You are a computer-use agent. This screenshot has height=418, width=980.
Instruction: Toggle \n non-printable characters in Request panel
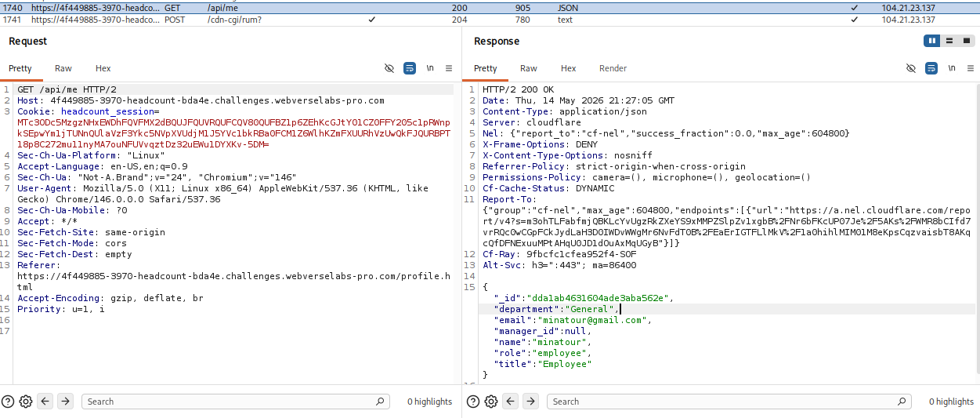[x=430, y=68]
